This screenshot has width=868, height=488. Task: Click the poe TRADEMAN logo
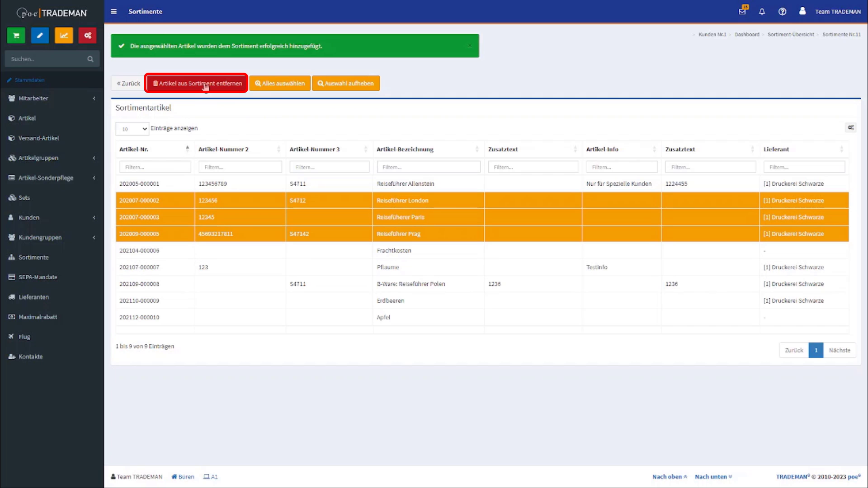coord(52,13)
